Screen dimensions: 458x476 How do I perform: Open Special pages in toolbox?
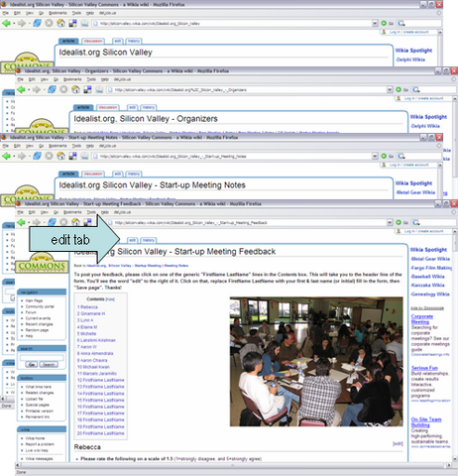click(37, 405)
